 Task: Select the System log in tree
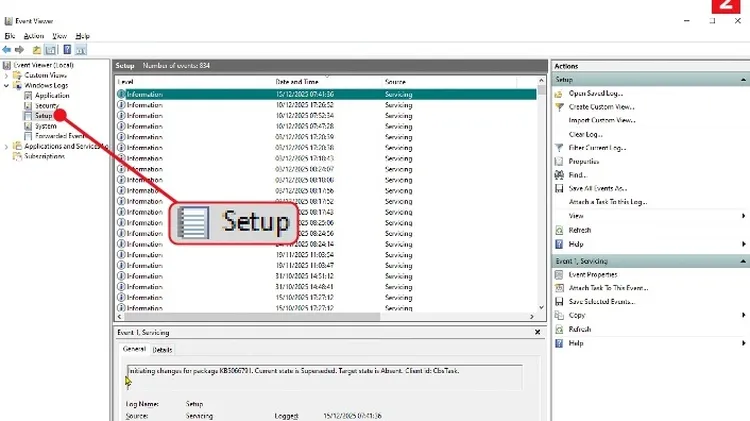(45, 126)
